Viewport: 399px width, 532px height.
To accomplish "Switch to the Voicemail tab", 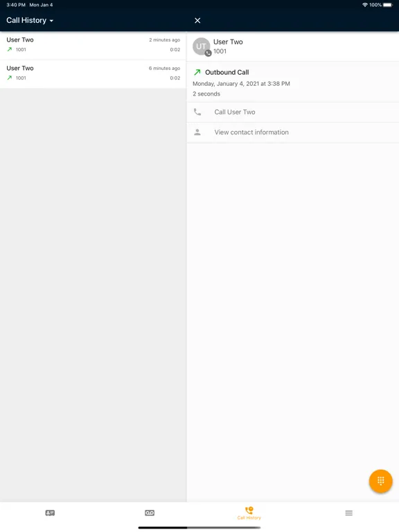I will [150, 513].
